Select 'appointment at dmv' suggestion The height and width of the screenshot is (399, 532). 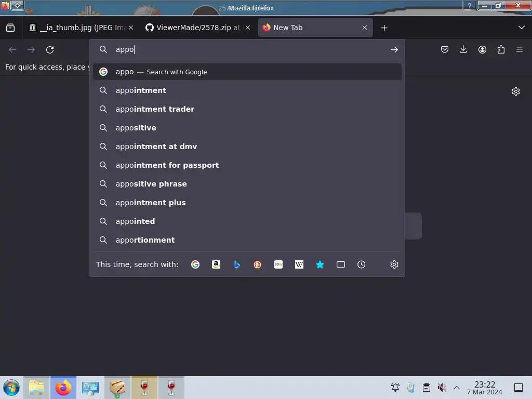click(x=247, y=147)
